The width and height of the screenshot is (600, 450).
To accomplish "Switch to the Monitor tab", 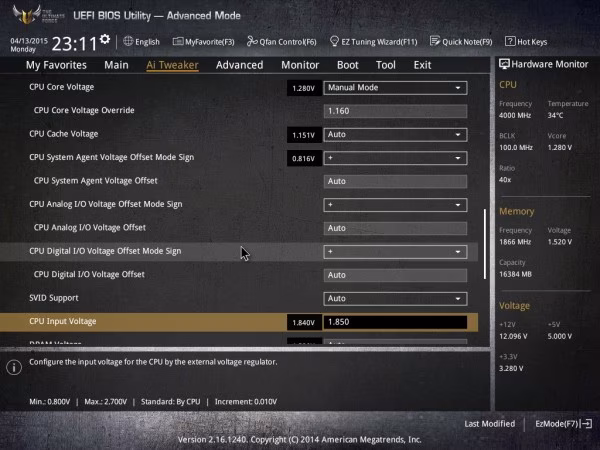I will tap(300, 65).
